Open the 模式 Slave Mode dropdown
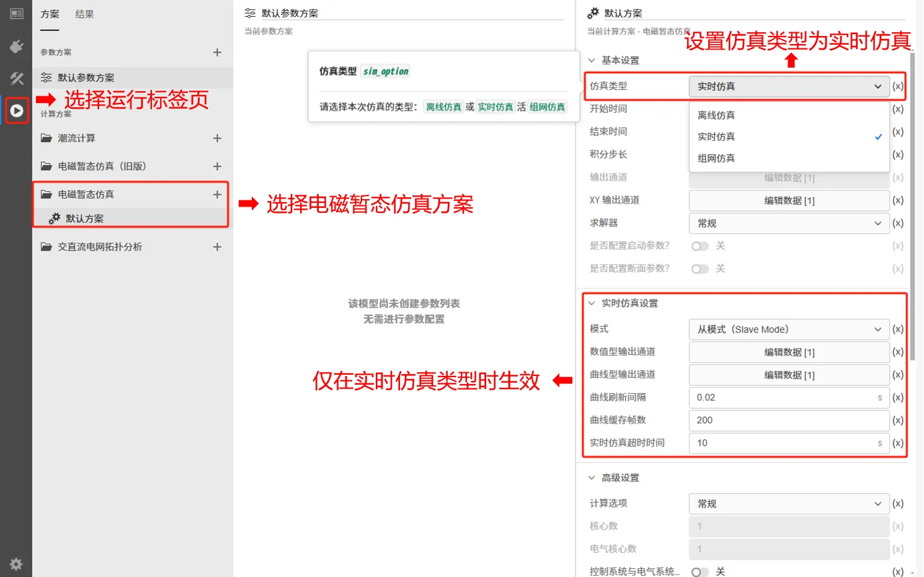924x577 pixels. [789, 329]
